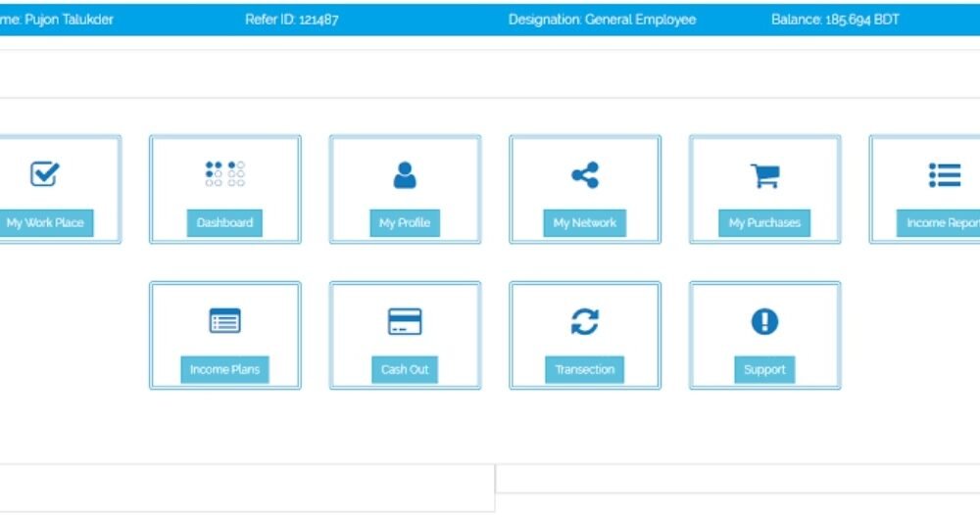The height and width of the screenshot is (517, 980).
Task: Open the Income Plans button
Action: click(x=224, y=370)
